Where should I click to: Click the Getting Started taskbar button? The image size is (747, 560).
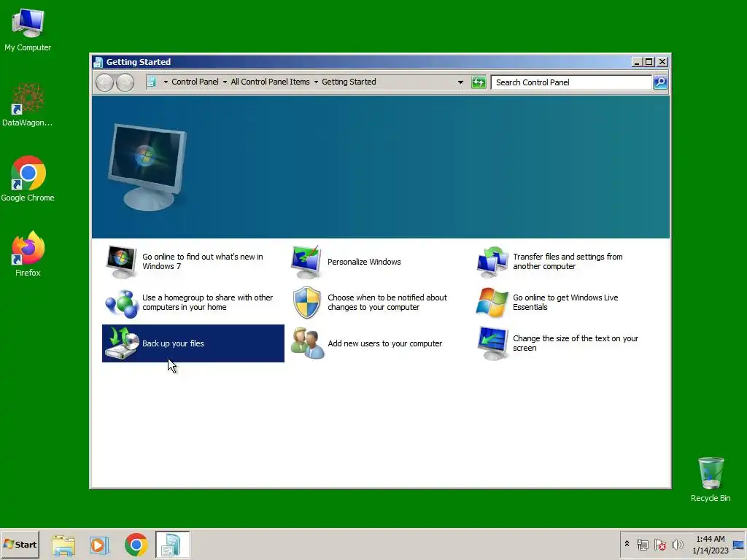(x=172, y=545)
